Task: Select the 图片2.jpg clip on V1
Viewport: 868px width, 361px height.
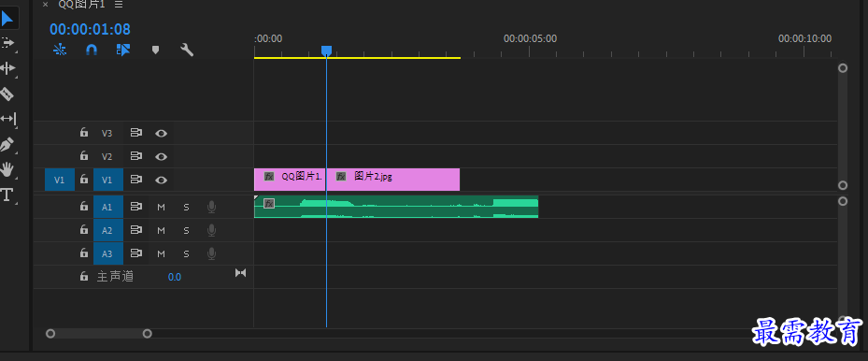Action: [x=393, y=180]
